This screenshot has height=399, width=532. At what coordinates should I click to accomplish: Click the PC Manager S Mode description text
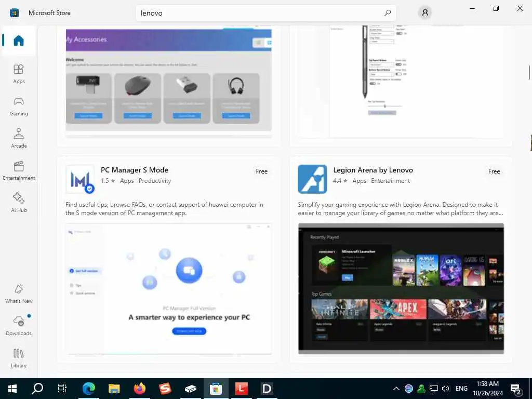point(164,209)
